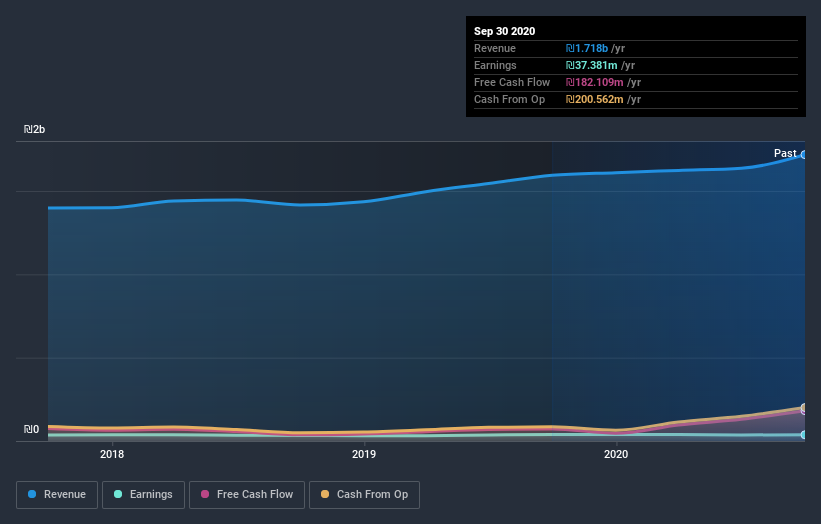Click the Revenue label in tooltip
This screenshot has height=524, width=821.
(495, 48)
